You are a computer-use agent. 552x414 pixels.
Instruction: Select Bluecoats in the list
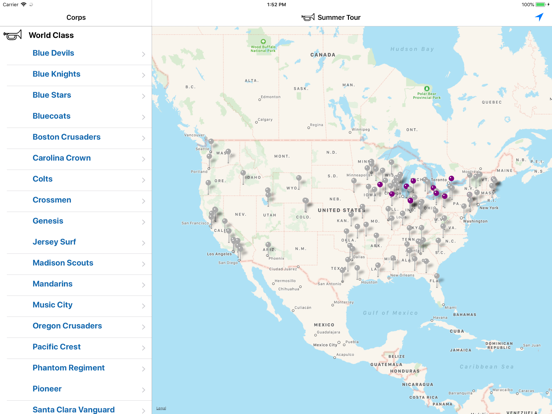[x=76, y=117]
